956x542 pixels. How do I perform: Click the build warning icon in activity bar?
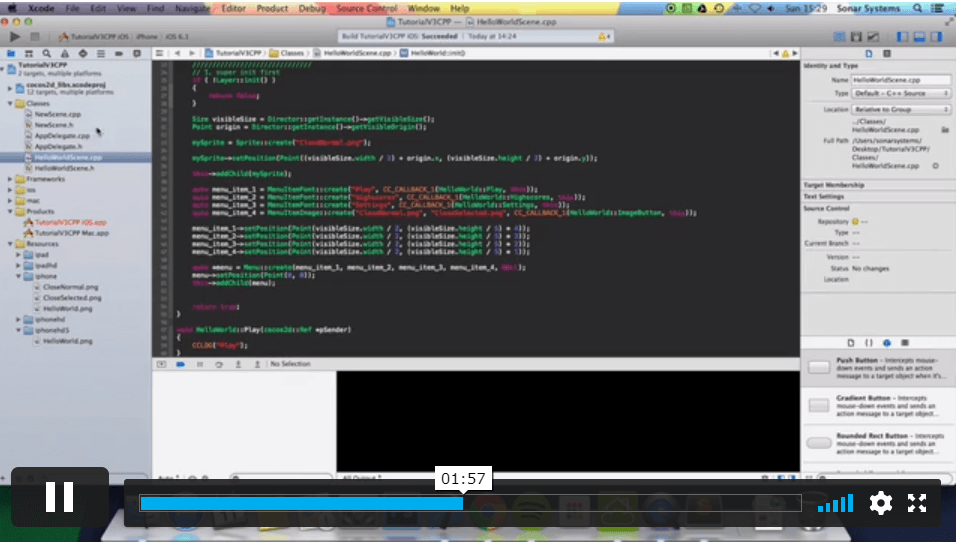point(603,37)
